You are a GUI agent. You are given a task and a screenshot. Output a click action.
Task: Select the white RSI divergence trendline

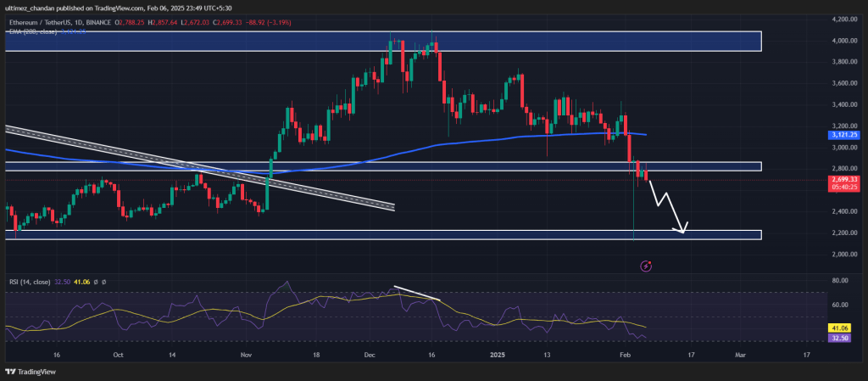tap(417, 293)
